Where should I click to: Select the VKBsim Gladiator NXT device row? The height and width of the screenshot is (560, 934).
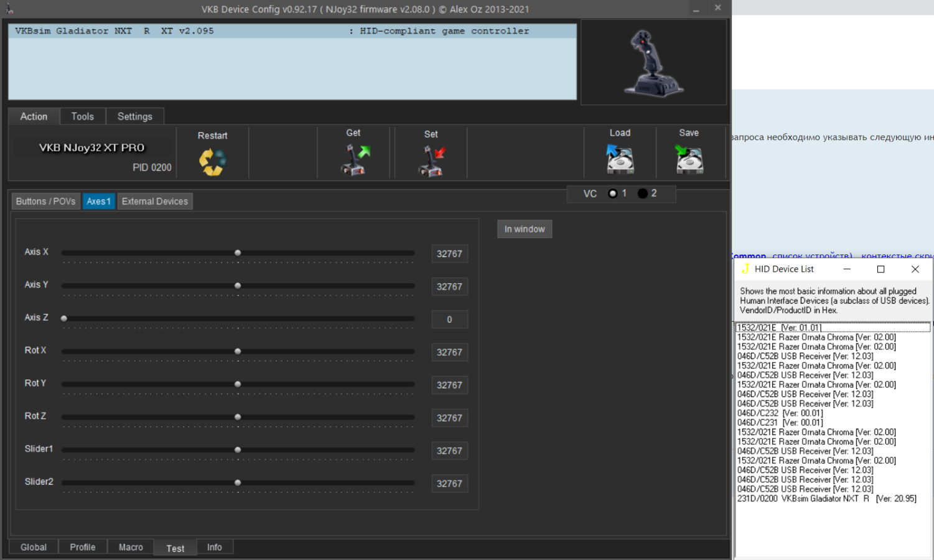[x=292, y=31]
